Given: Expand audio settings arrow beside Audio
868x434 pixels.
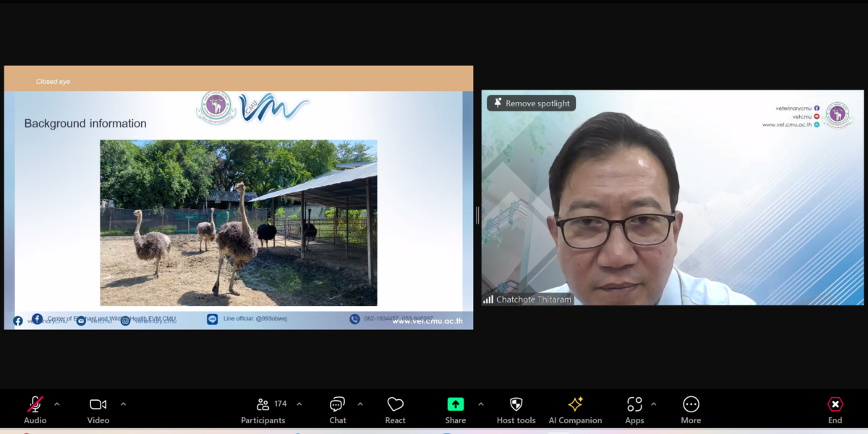Looking at the screenshot, I should (x=57, y=404).
